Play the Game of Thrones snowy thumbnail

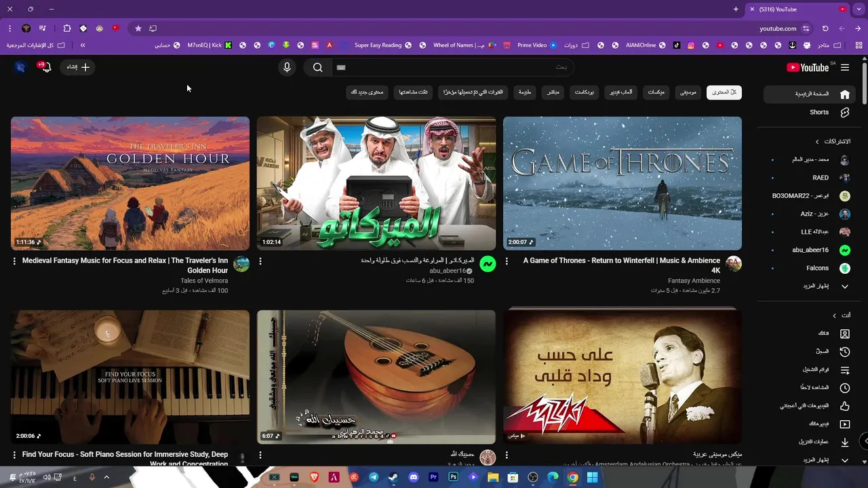(623, 183)
